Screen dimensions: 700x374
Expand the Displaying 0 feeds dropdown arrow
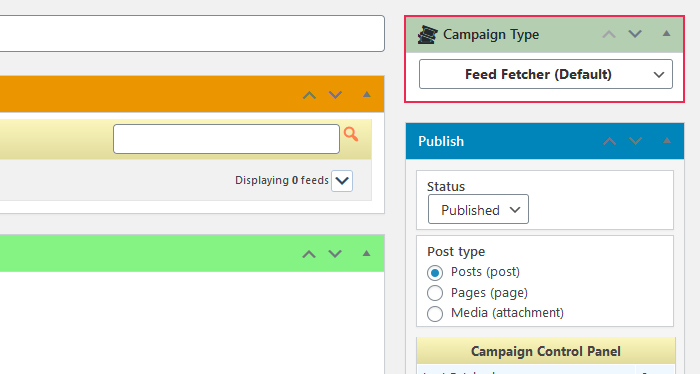pyautogui.click(x=342, y=181)
